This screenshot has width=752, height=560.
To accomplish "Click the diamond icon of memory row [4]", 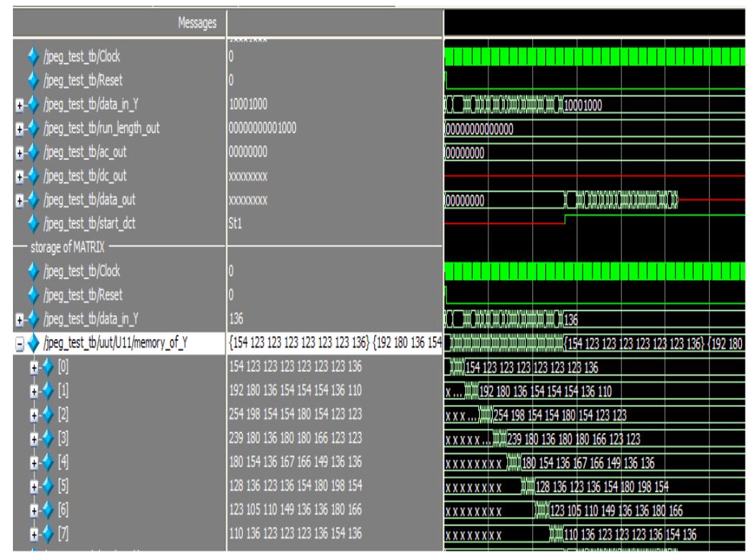I will [x=48, y=462].
